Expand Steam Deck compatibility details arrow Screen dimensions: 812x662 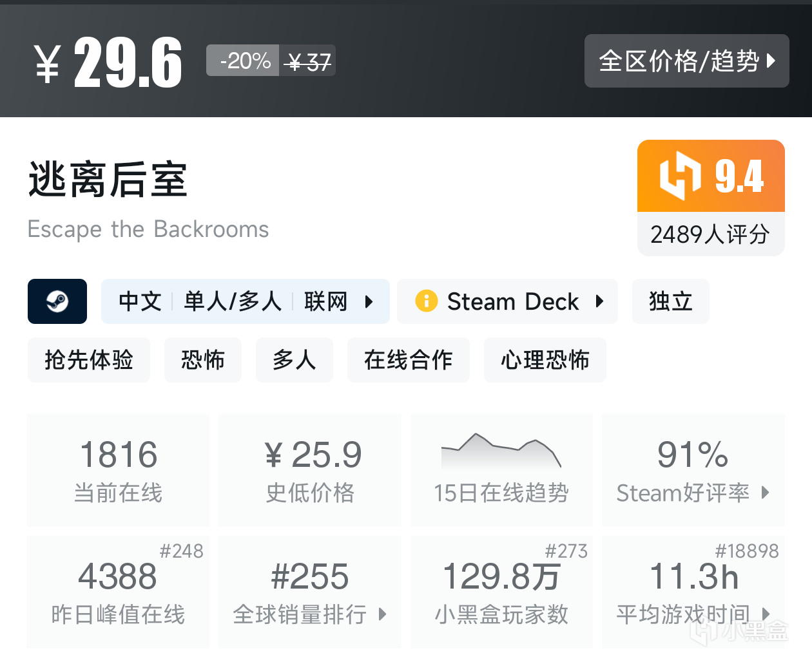point(599,301)
